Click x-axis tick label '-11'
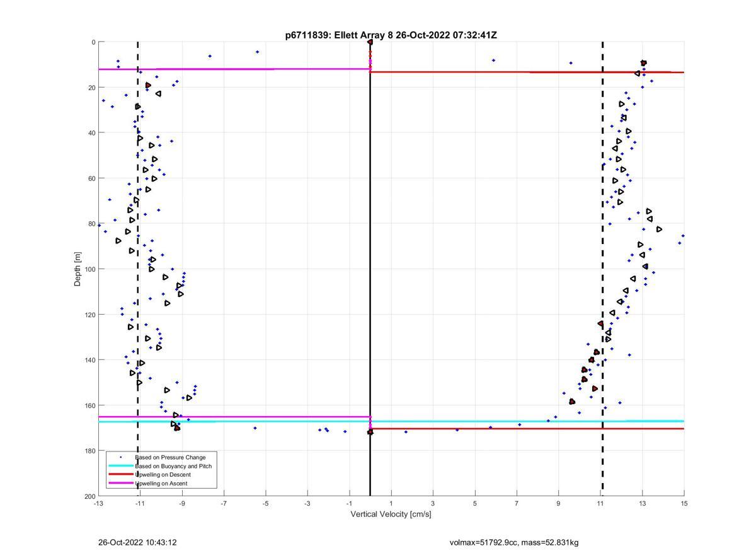This screenshot has height=558, width=756. pyautogui.click(x=140, y=504)
